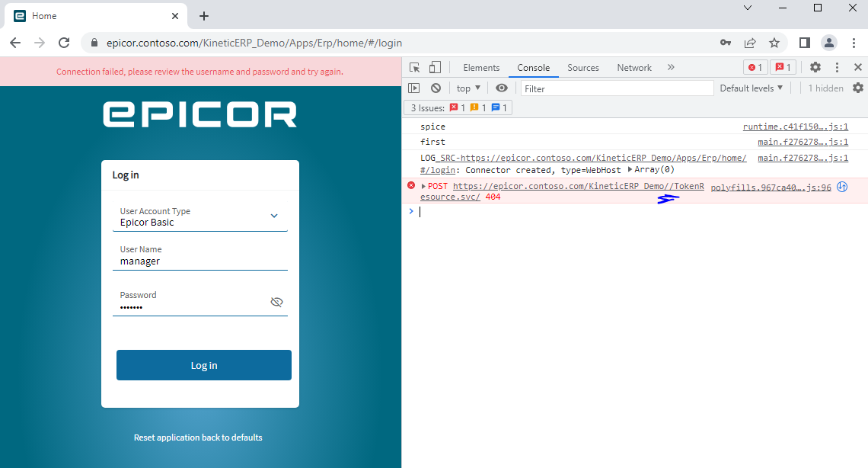Expand the POST 404 error entry
The image size is (868, 468).
[423, 186]
